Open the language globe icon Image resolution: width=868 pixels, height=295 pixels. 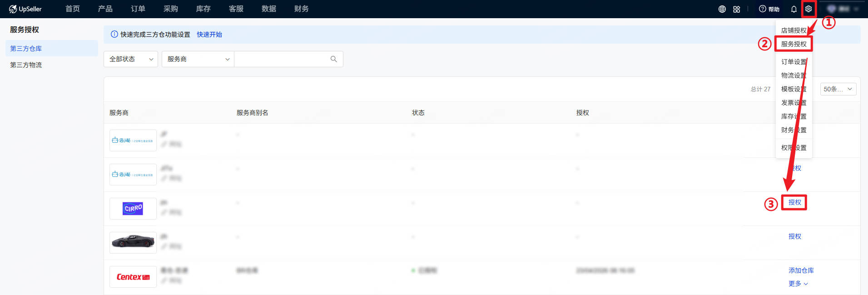[x=722, y=9]
